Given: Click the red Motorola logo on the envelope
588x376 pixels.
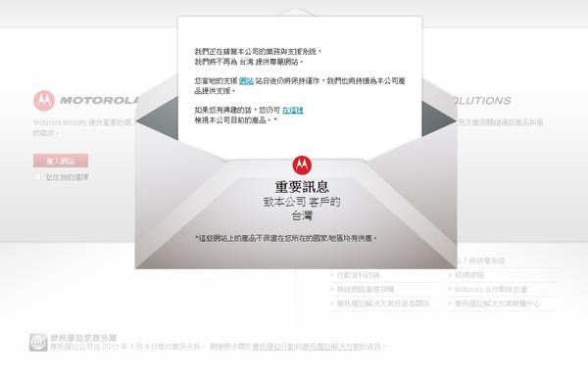Looking at the screenshot, I should [x=302, y=165].
